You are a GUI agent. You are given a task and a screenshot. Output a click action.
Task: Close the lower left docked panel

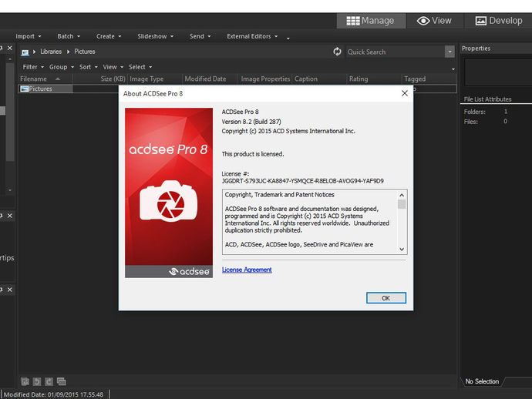click(10, 290)
